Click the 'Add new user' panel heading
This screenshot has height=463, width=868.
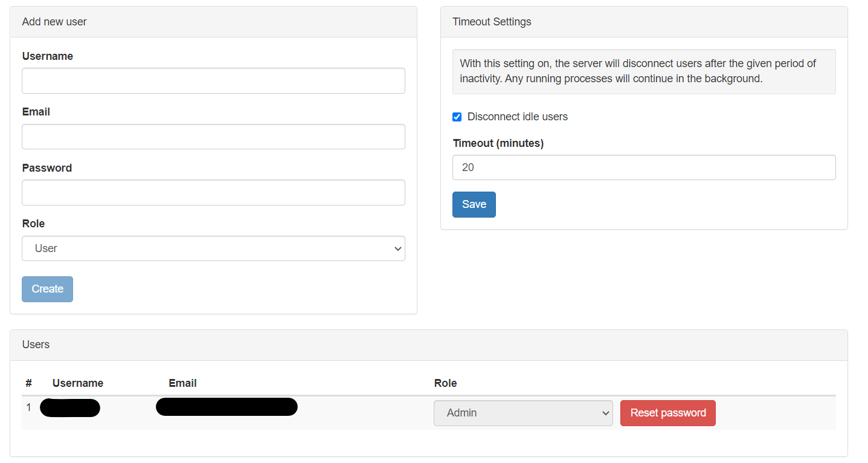coord(54,22)
